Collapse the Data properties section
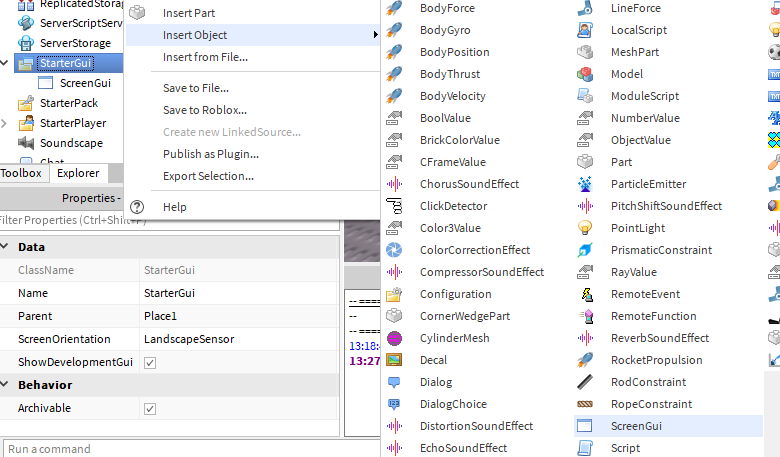The height and width of the screenshot is (457, 780). click(x=4, y=247)
